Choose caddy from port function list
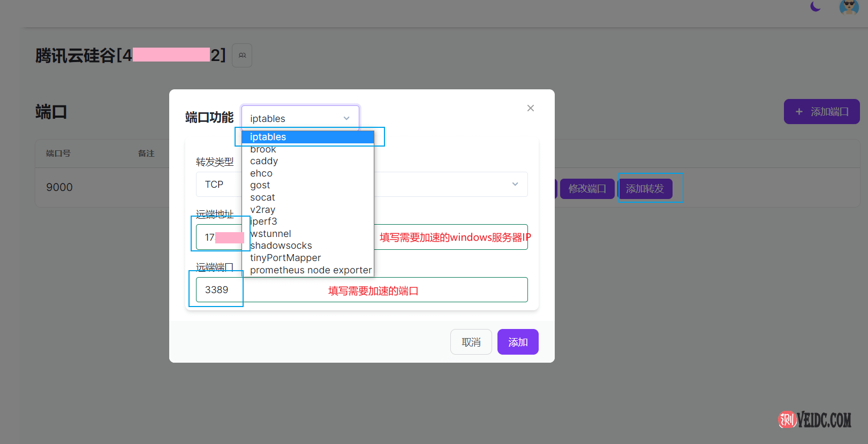 coord(264,161)
